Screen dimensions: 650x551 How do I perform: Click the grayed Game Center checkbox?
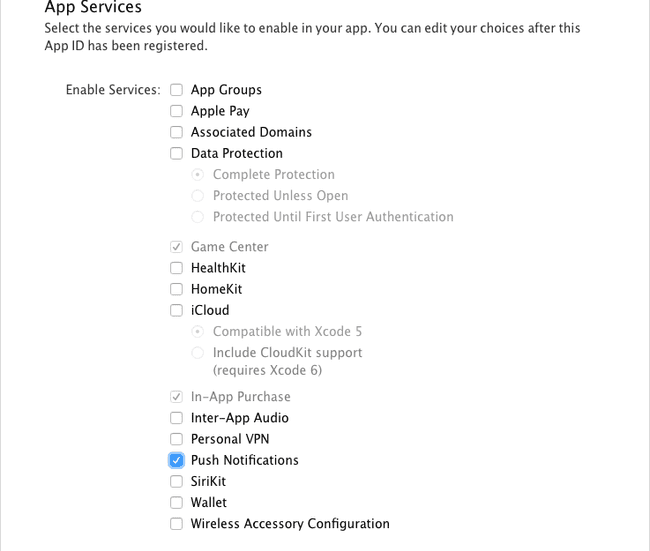click(176, 247)
